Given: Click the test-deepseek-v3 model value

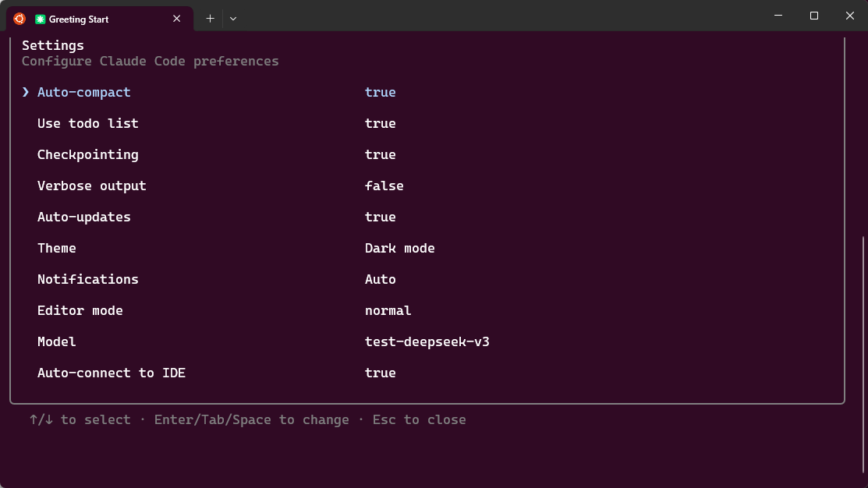Looking at the screenshot, I should coord(427,341).
